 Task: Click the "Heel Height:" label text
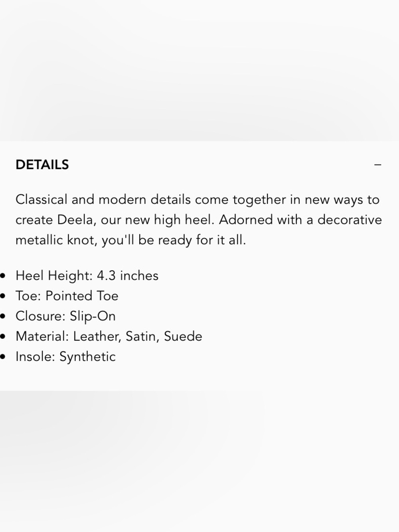click(x=54, y=276)
